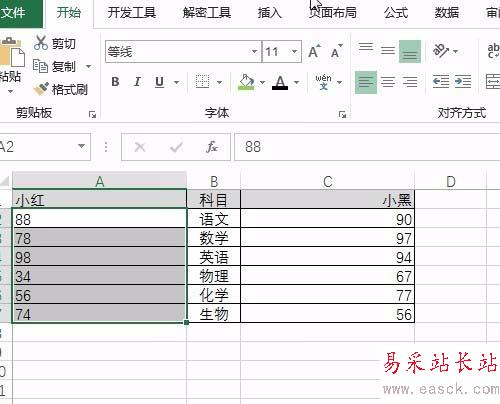Viewport: 500px width, 404px height.
Task: Center text horizontally
Action: click(x=388, y=82)
